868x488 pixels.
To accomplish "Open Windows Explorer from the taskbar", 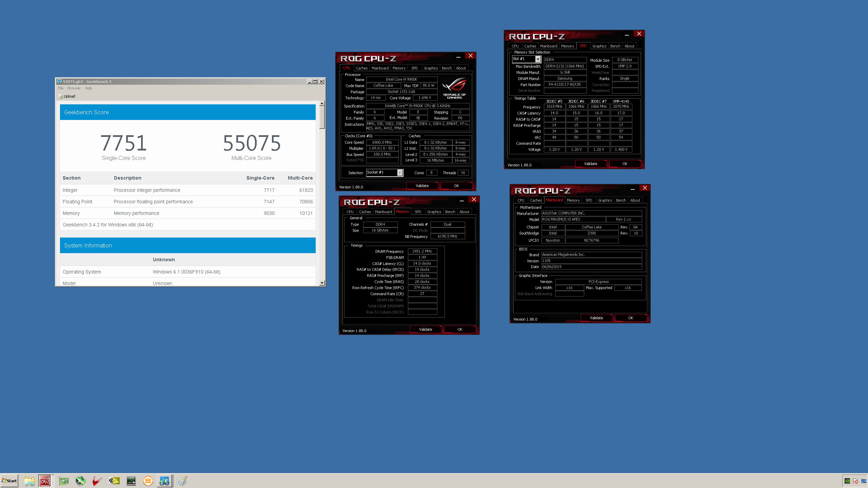I will coord(29,481).
